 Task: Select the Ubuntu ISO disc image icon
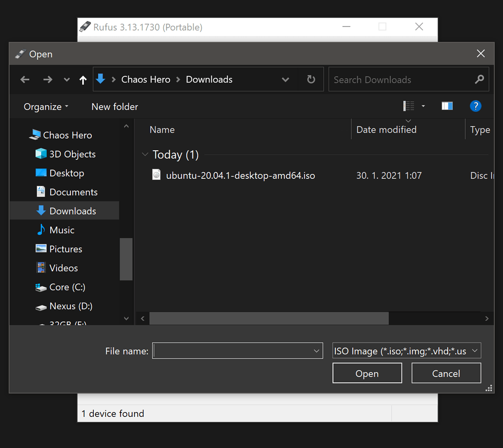pos(156,174)
